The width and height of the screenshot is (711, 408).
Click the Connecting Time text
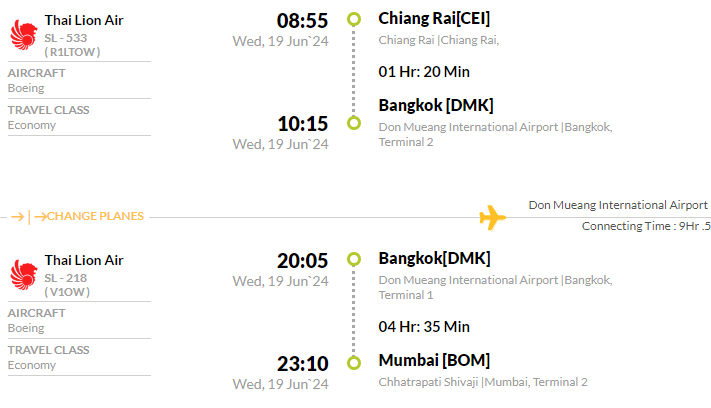[x=646, y=226]
